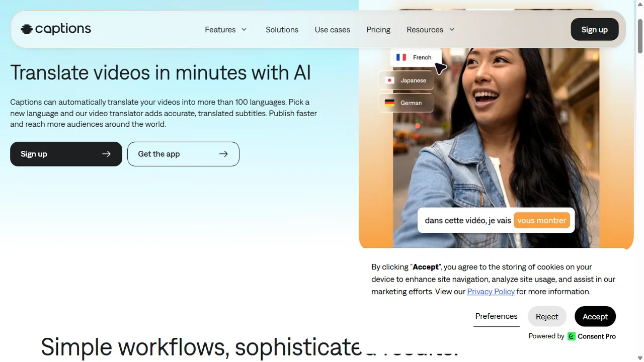
Task: Click the "Simple workflows" heading text
Action: pos(135,346)
